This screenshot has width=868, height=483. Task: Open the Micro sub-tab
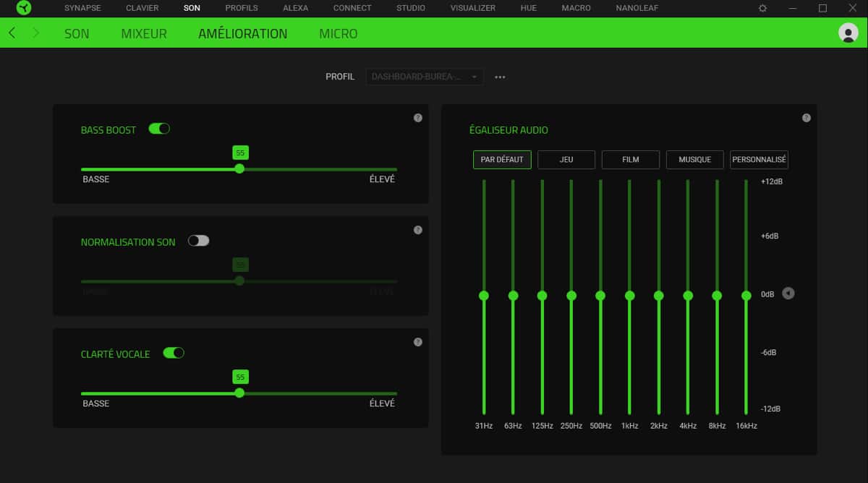[339, 34]
